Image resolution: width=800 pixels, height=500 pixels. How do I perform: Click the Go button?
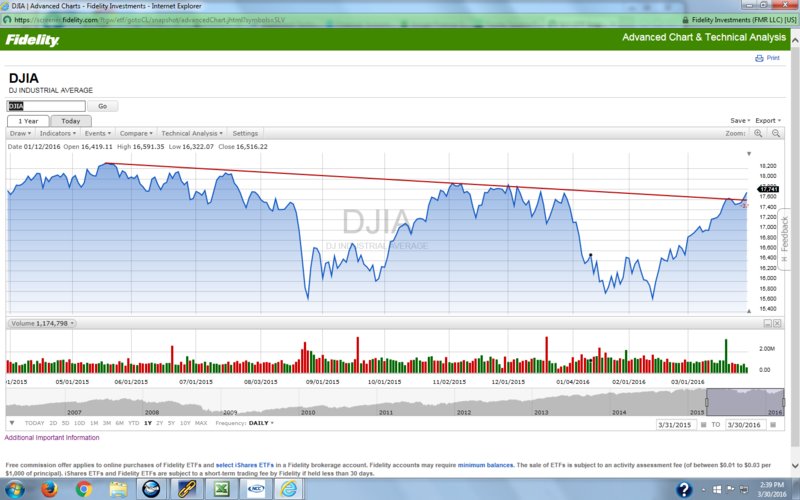coord(103,106)
